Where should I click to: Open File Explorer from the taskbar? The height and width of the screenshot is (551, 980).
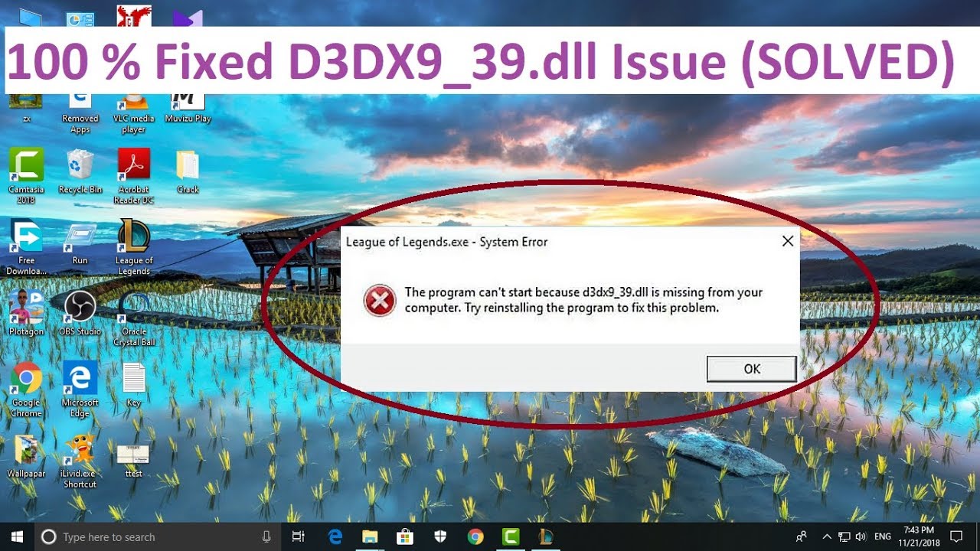click(x=370, y=536)
